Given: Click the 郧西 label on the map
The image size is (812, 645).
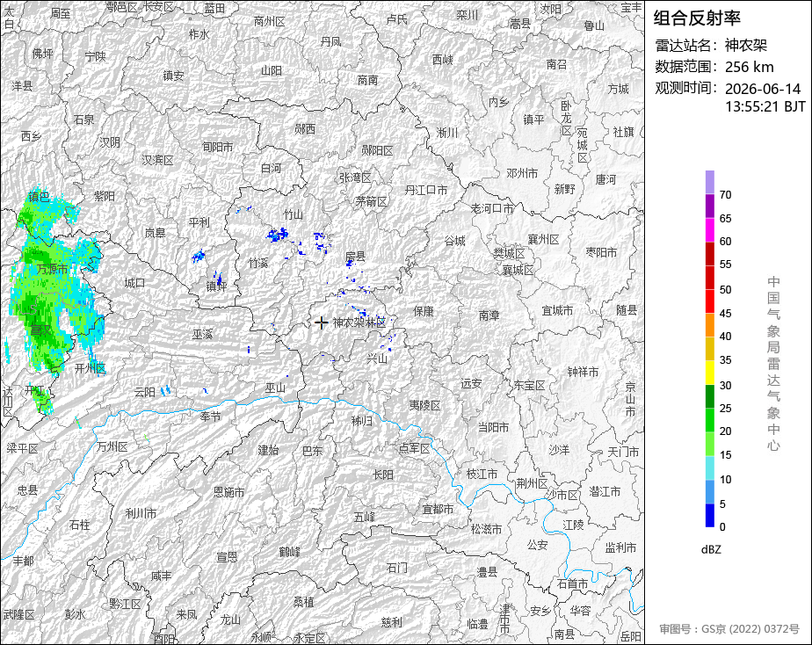Looking at the screenshot, I should click(304, 129).
